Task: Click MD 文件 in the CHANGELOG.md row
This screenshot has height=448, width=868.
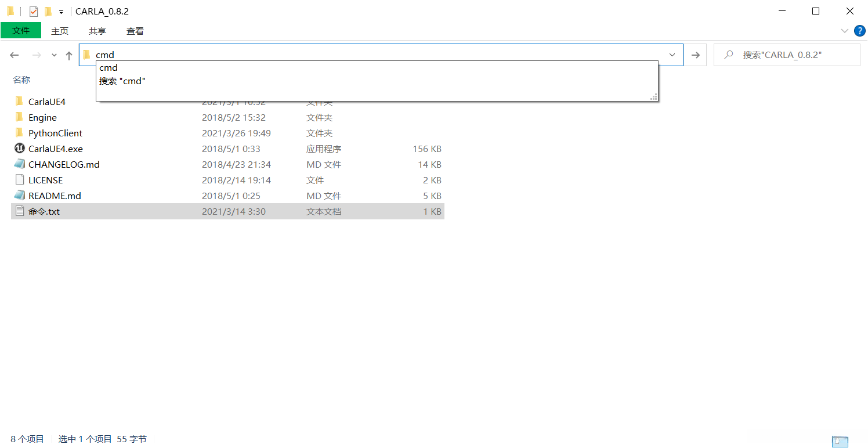Action: click(x=324, y=164)
